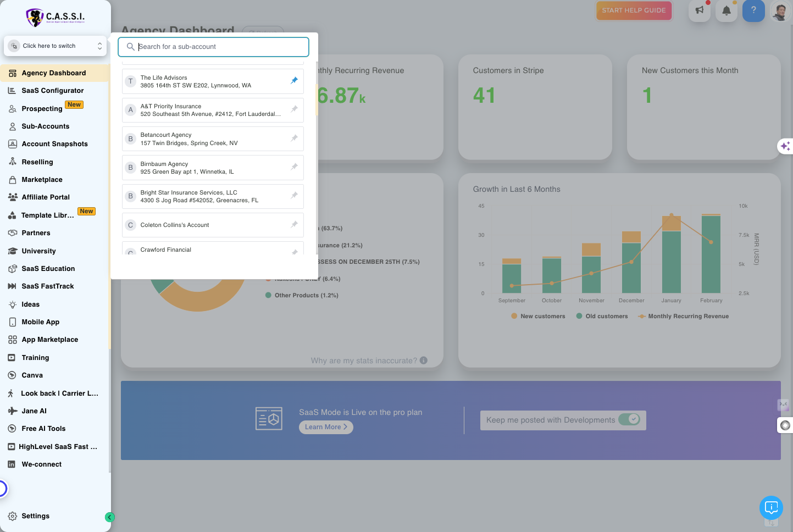Open the user profile avatar

[x=780, y=10]
